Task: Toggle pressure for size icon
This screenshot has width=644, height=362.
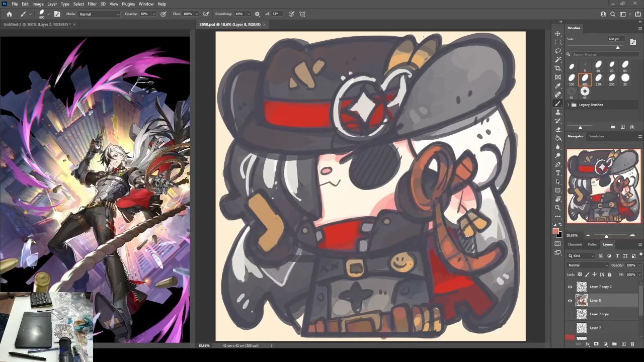Action: pos(291,14)
